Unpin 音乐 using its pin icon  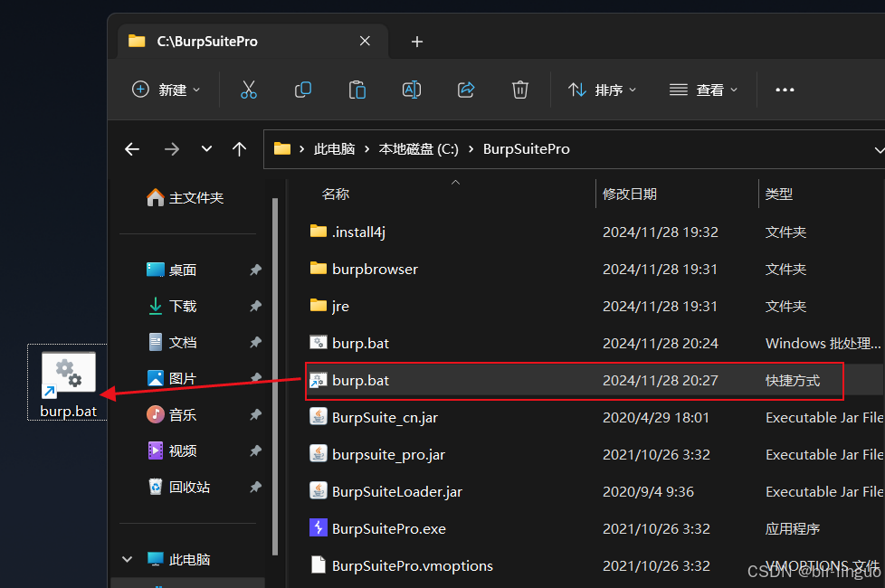(256, 414)
